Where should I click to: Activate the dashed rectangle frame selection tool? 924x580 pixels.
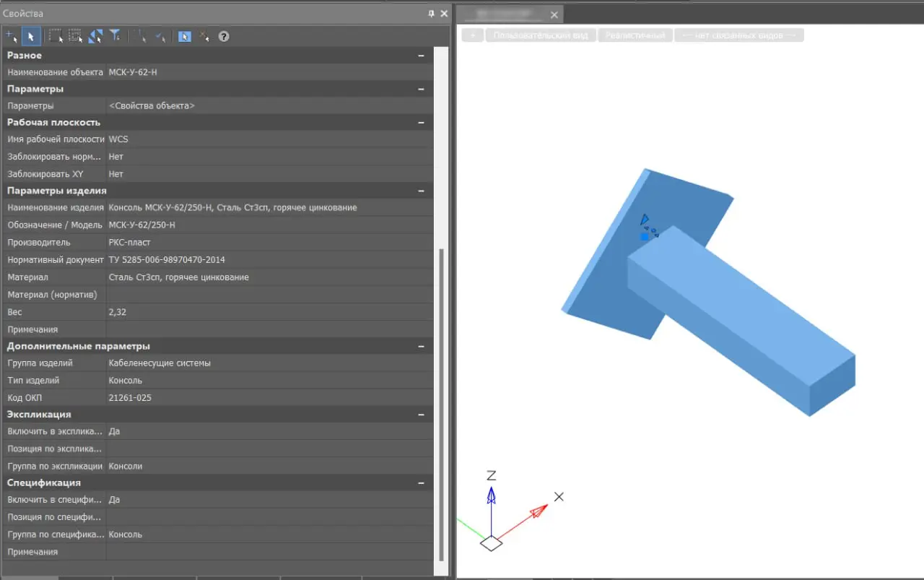55,35
